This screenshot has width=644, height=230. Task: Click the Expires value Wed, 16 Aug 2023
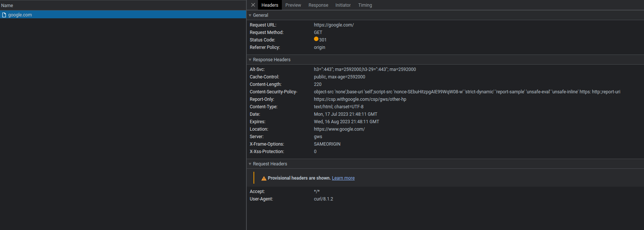[x=346, y=122]
